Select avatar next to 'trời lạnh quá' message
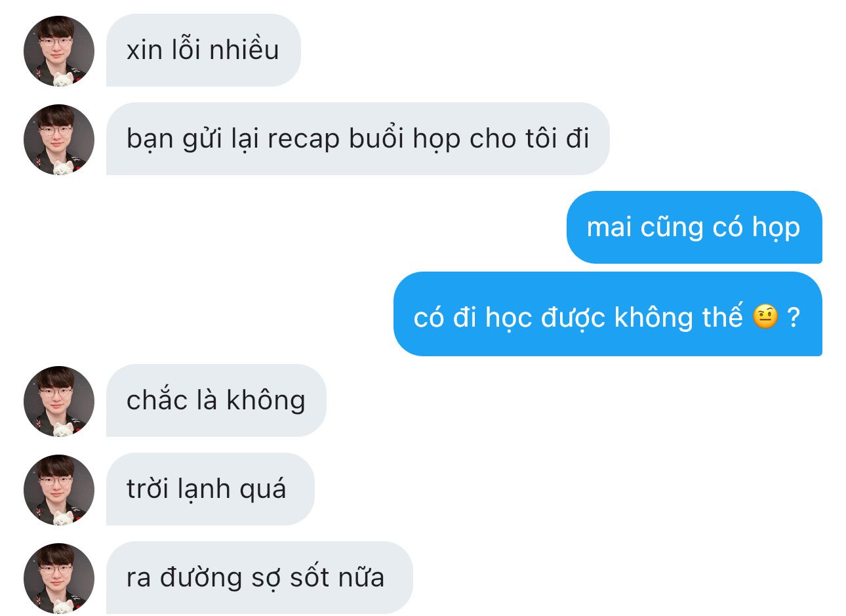This screenshot has width=846, height=616. (x=59, y=490)
